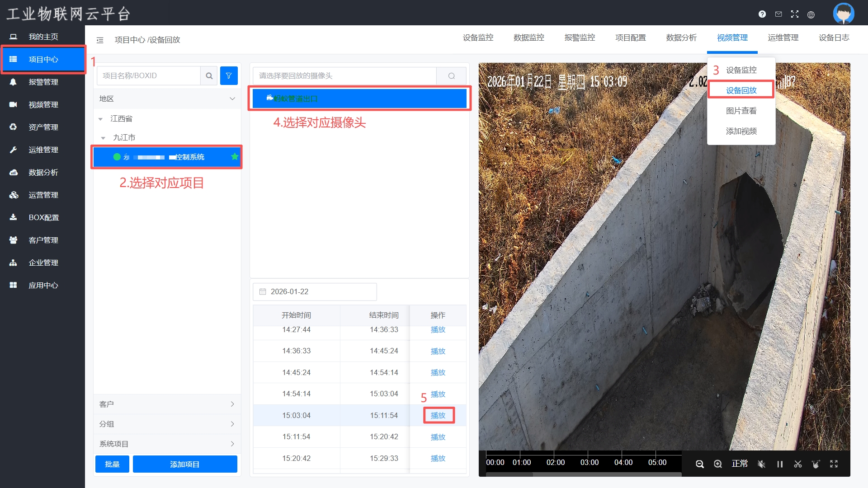The image size is (868, 488).
Task: Click the 添加项目 button
Action: tap(184, 465)
